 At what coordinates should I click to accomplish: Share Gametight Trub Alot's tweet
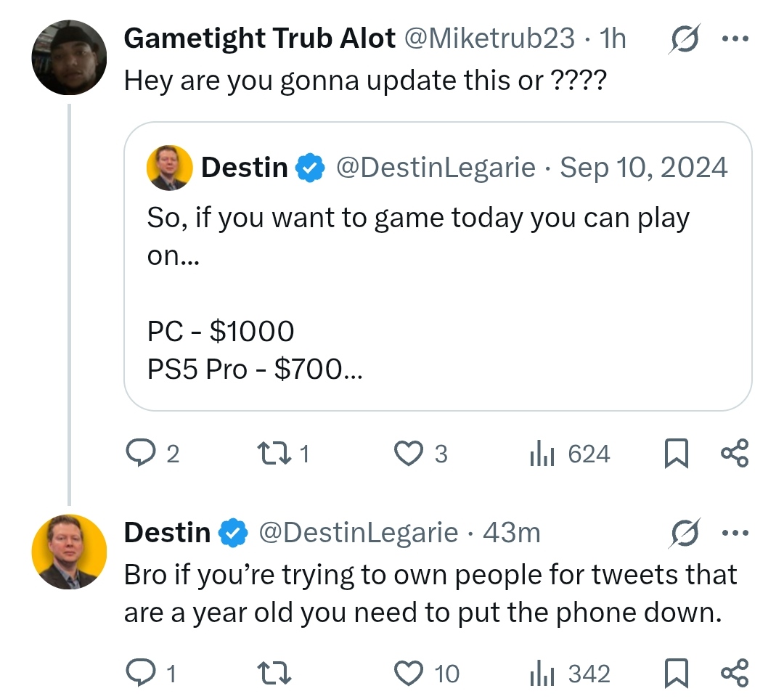(x=735, y=453)
